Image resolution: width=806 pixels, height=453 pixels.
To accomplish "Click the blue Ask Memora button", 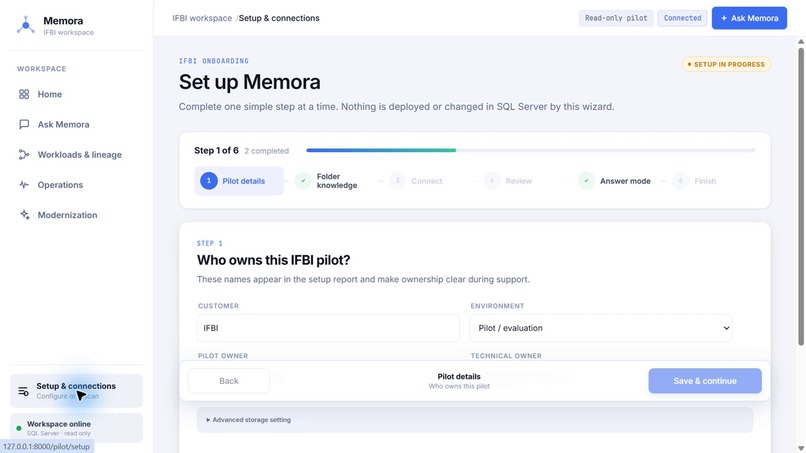I will tap(749, 18).
